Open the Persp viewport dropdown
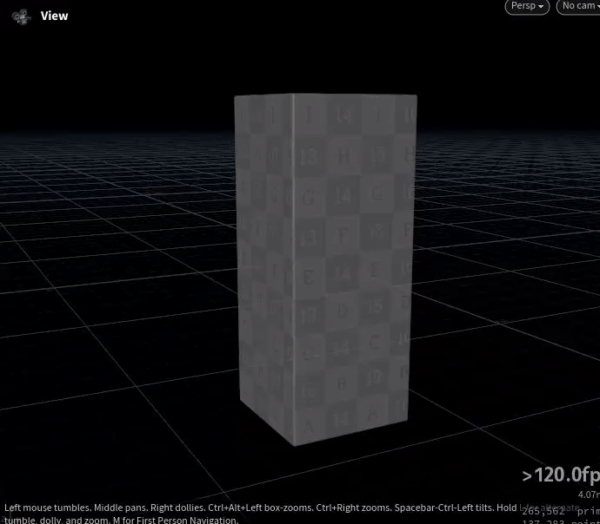This screenshot has height=524, width=600. (527, 7)
